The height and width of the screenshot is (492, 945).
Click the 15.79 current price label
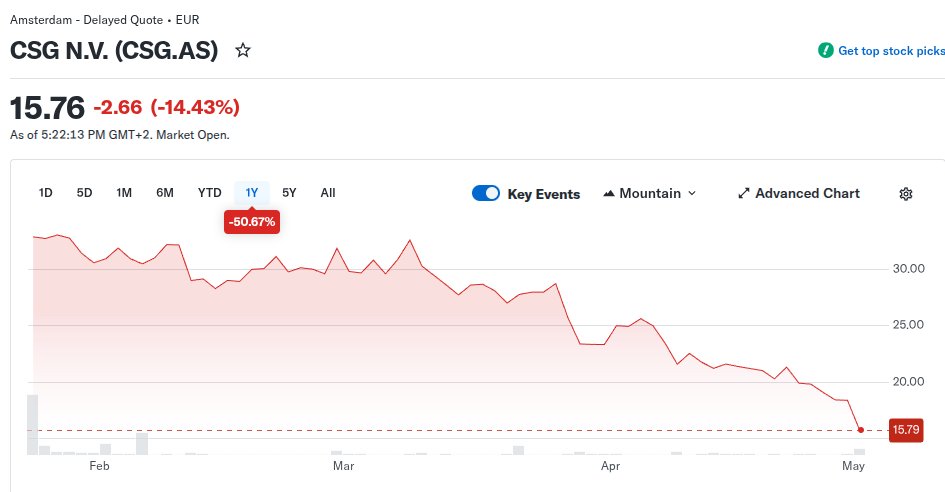pyautogui.click(x=906, y=430)
